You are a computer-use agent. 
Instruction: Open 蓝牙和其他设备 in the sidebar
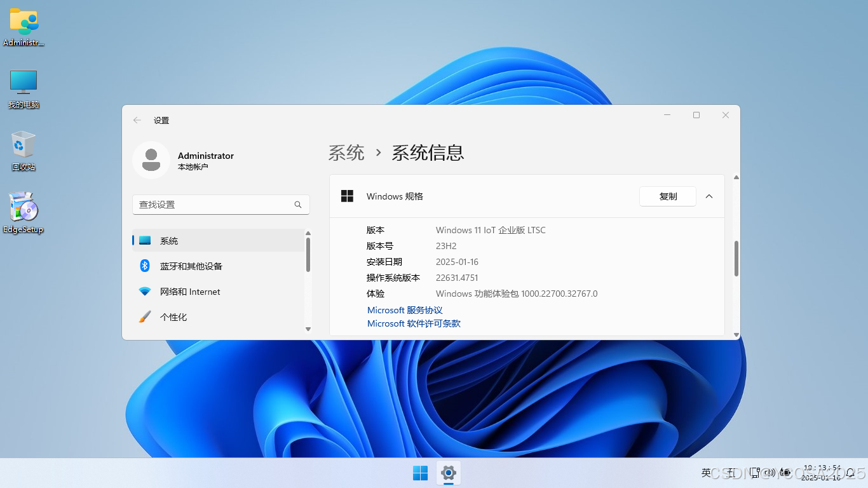coord(218,266)
